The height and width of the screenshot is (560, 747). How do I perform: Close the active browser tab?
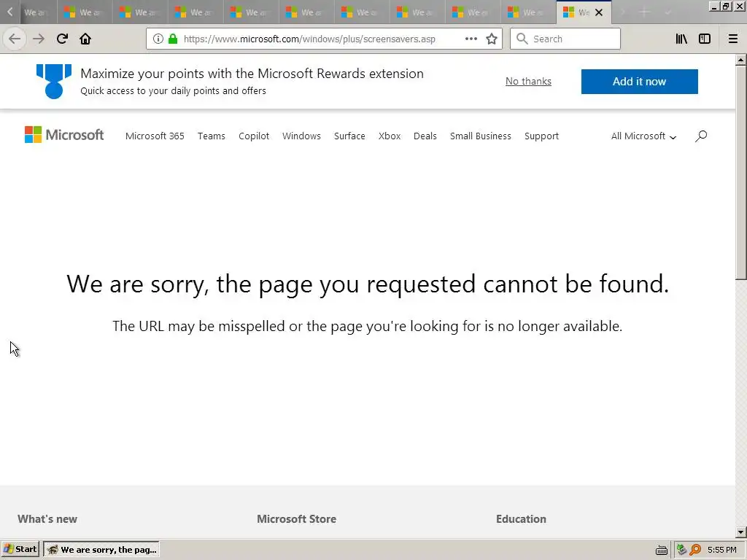[599, 12]
